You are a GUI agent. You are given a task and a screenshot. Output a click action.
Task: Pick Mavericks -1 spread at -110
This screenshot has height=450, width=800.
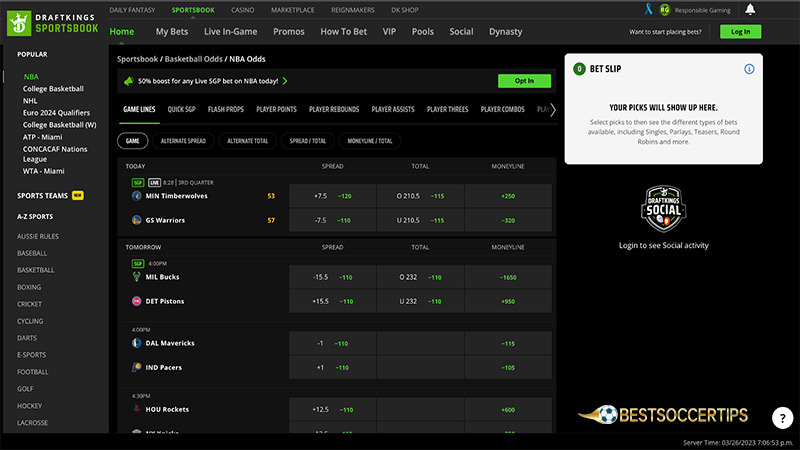click(333, 343)
